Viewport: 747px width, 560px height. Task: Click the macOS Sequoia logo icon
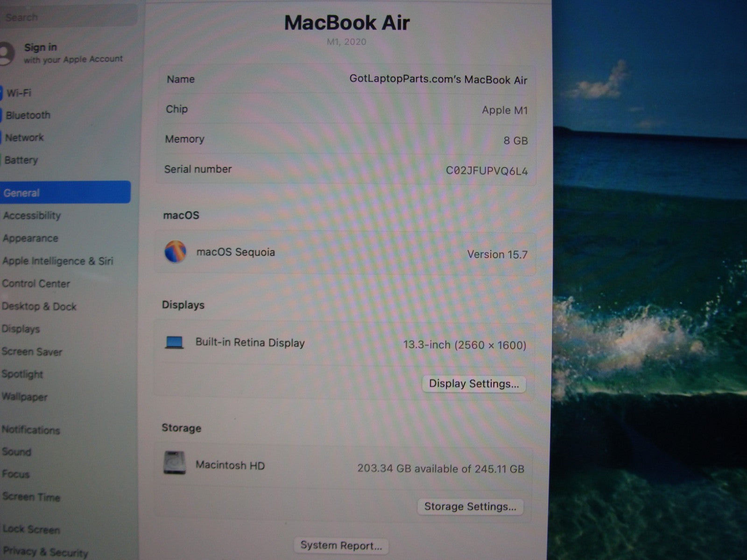(x=176, y=252)
